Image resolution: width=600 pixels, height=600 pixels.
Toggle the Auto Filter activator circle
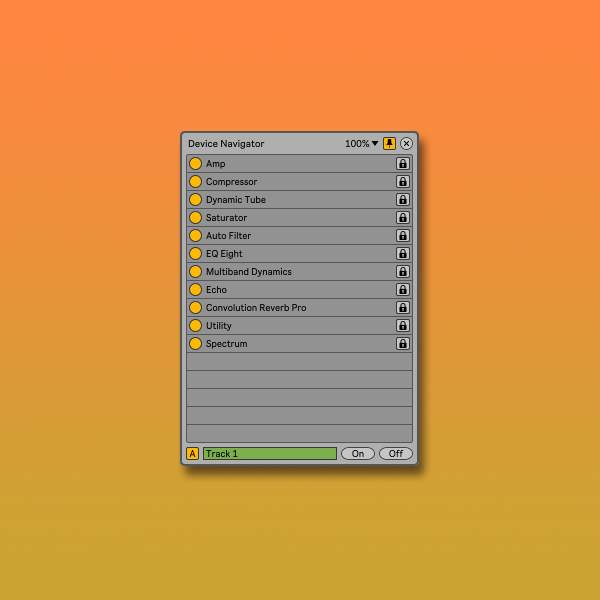click(196, 236)
